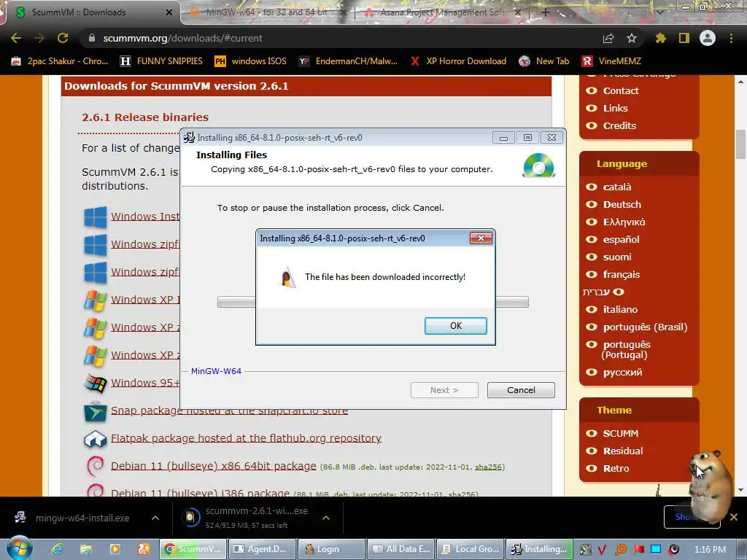Open the Contact sidebar link
The height and width of the screenshot is (560, 747).
621,91
